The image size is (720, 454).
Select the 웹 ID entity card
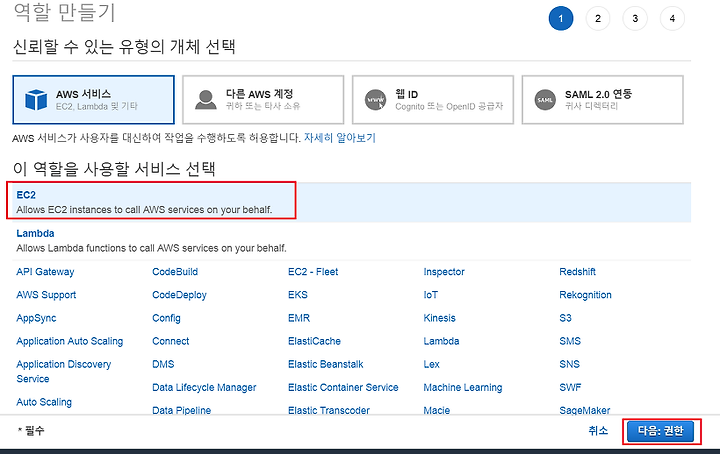click(433, 100)
